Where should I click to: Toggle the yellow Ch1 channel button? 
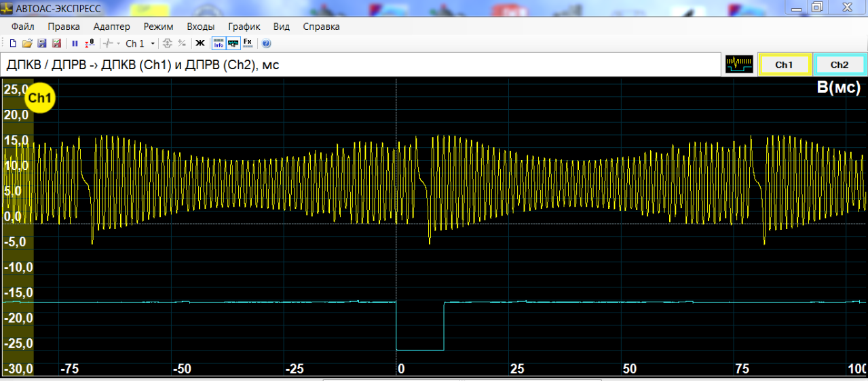pyautogui.click(x=784, y=65)
